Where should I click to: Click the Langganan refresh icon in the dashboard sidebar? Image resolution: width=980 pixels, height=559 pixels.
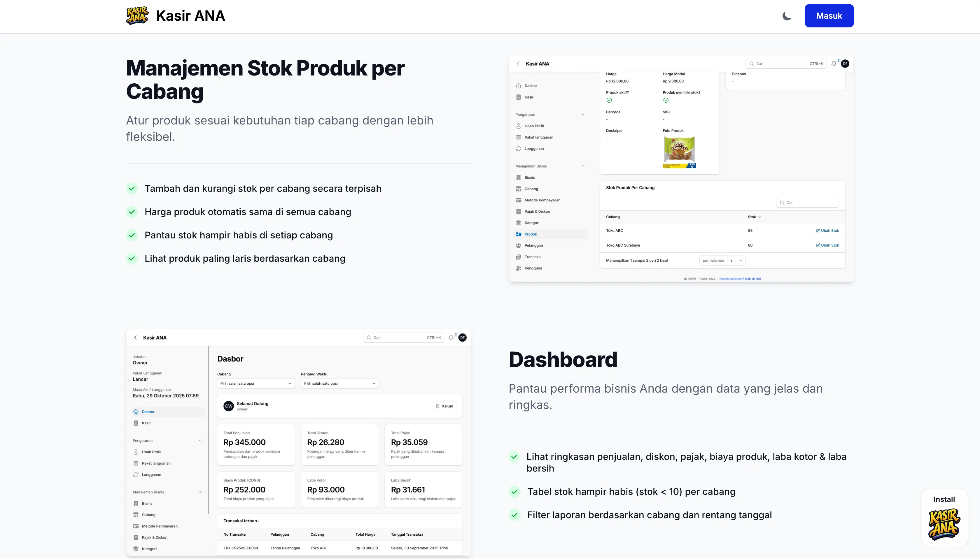[x=136, y=474]
